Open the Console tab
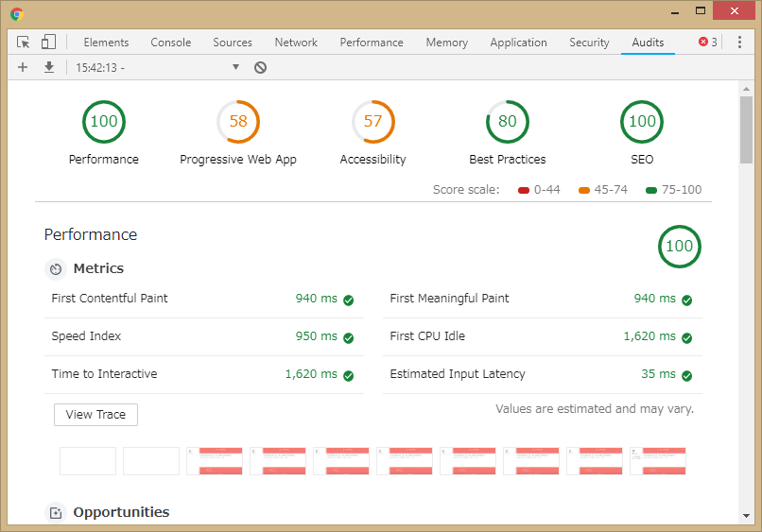Viewport: 762px width, 532px height. tap(170, 43)
